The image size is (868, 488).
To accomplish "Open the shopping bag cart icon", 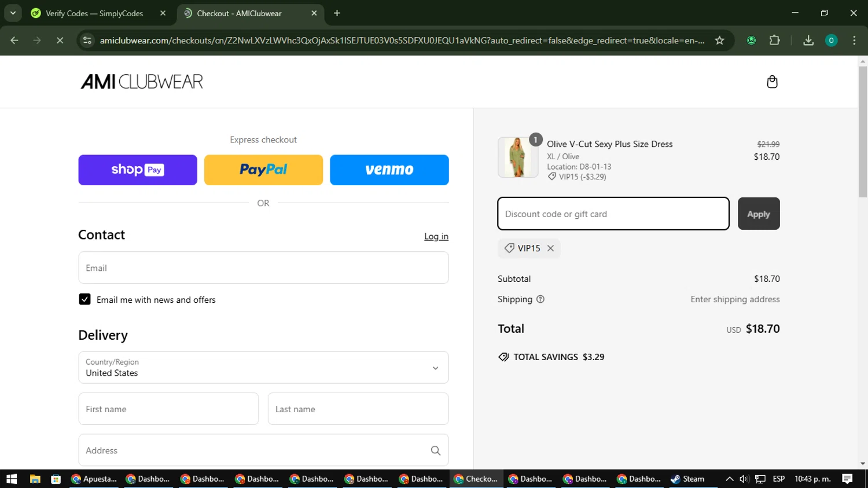I will pos(772,82).
